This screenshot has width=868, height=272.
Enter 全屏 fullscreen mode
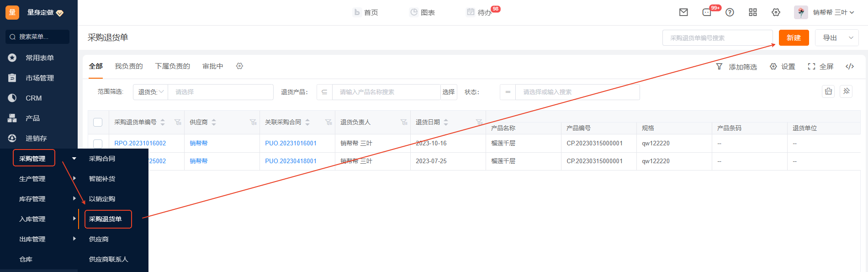(x=820, y=67)
